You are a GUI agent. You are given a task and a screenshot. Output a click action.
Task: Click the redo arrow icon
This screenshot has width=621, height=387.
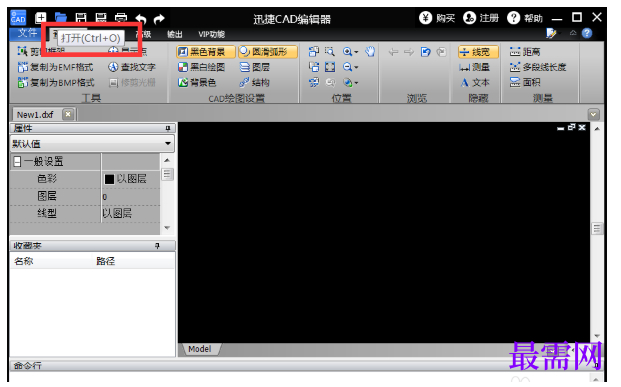click(x=159, y=18)
